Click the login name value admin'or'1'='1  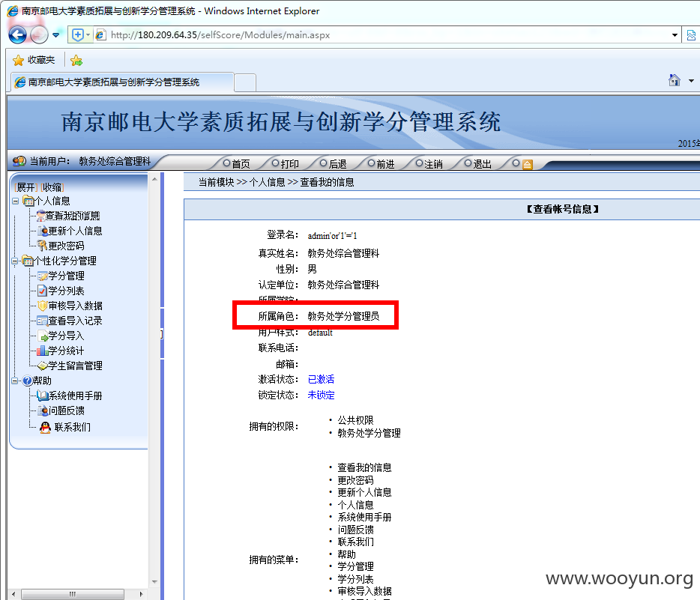tap(332, 235)
